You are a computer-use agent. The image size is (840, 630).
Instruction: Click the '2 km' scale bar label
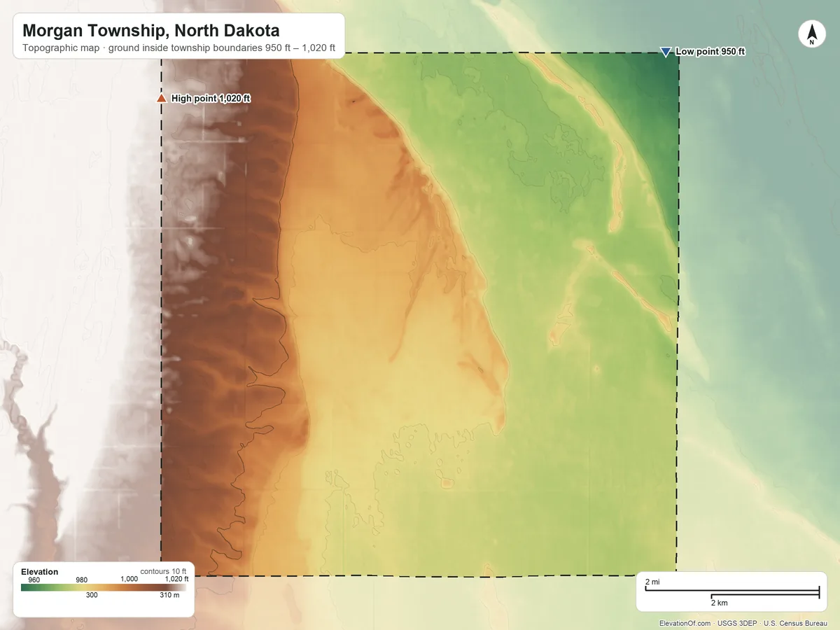pyautogui.click(x=719, y=603)
